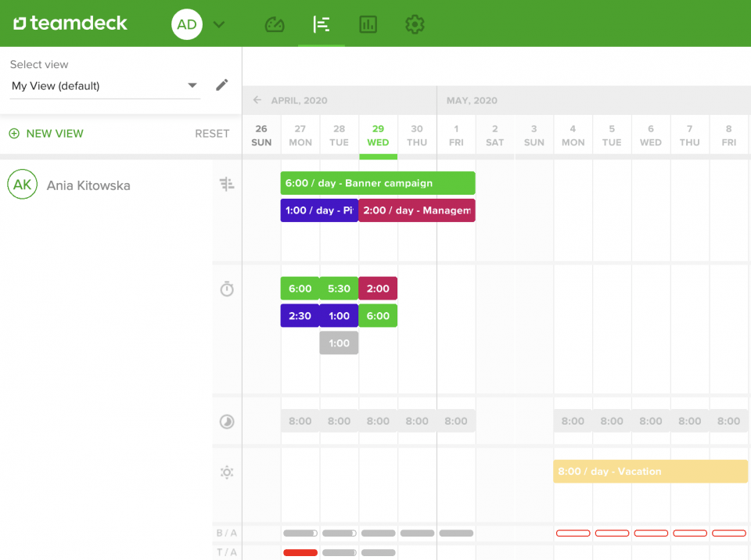Click the name Ania Kitowska
Image resolution: width=751 pixels, height=560 pixels.
click(88, 186)
